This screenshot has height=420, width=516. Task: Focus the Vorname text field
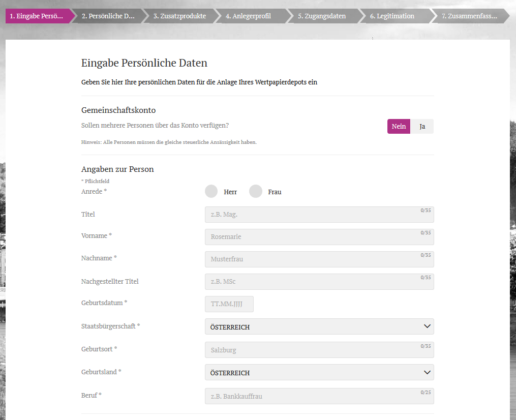tap(319, 236)
